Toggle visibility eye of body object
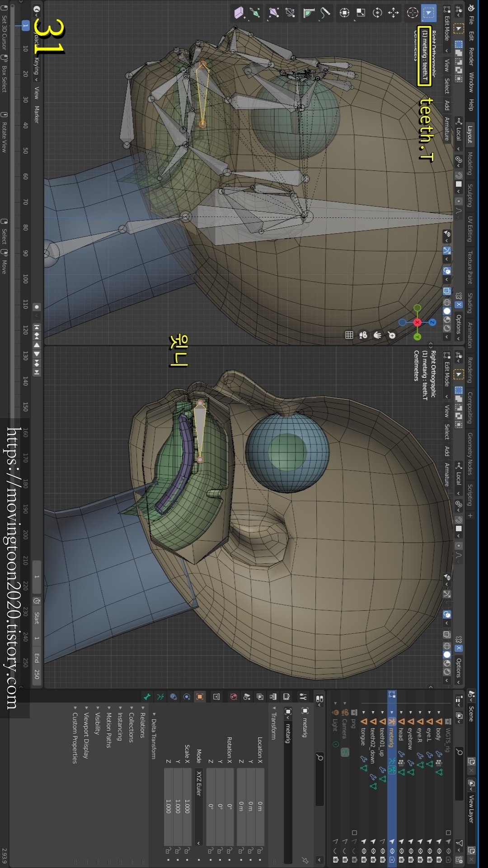This screenshot has height=868, width=488. pyautogui.click(x=439, y=850)
